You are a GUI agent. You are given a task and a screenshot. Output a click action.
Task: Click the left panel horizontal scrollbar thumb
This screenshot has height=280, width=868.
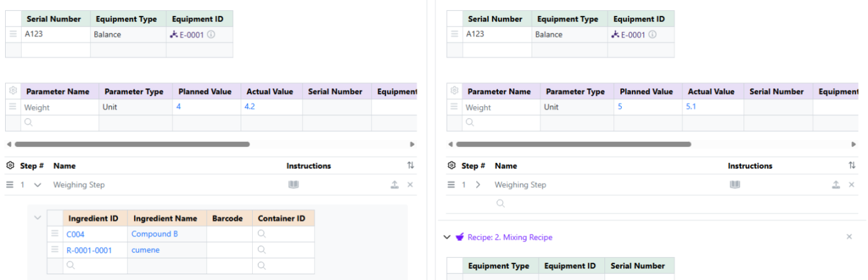click(131, 144)
